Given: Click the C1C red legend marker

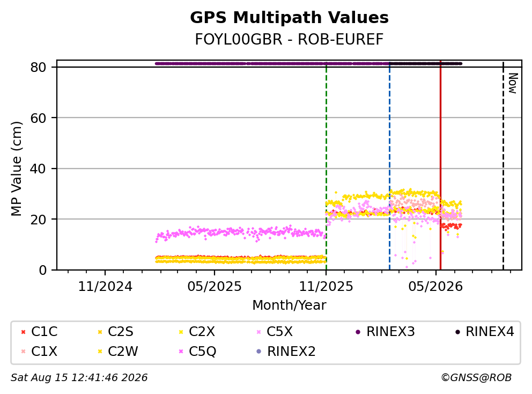Looking at the screenshot, I should tap(23, 332).
